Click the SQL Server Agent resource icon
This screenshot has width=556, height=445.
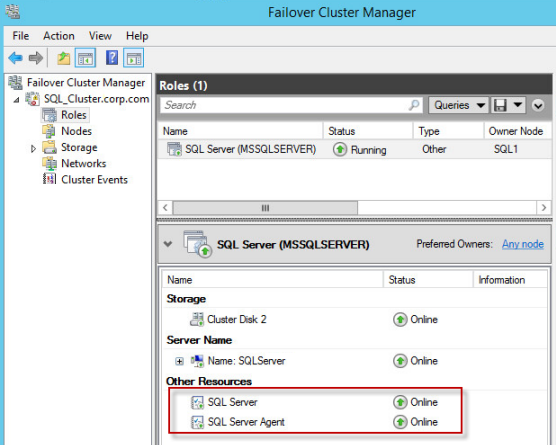(197, 422)
